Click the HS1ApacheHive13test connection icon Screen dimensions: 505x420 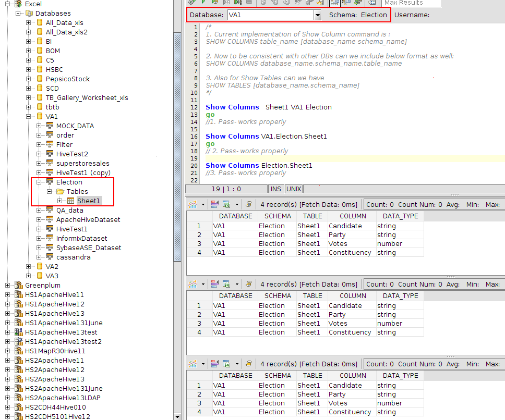(19, 332)
